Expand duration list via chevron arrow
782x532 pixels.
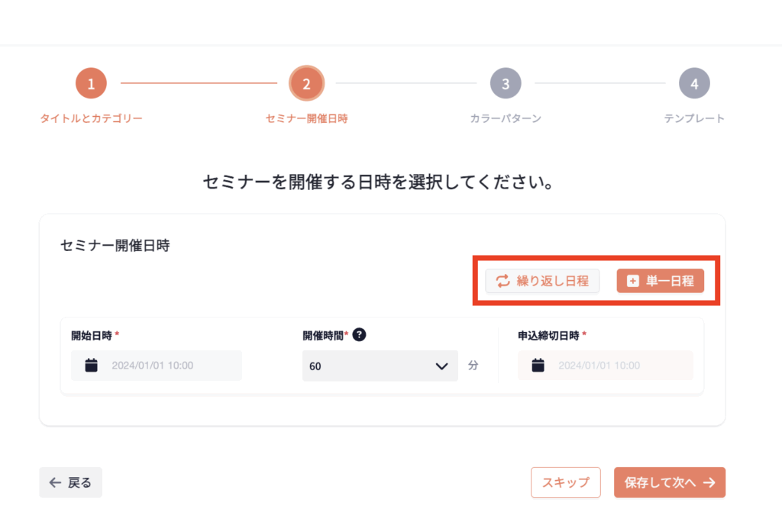[x=441, y=366]
